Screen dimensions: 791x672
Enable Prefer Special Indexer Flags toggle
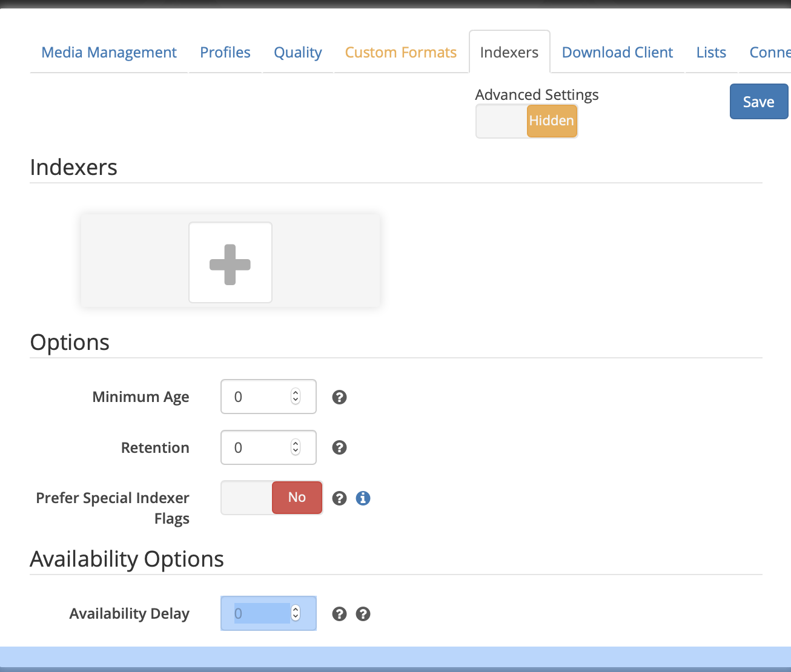click(x=271, y=498)
